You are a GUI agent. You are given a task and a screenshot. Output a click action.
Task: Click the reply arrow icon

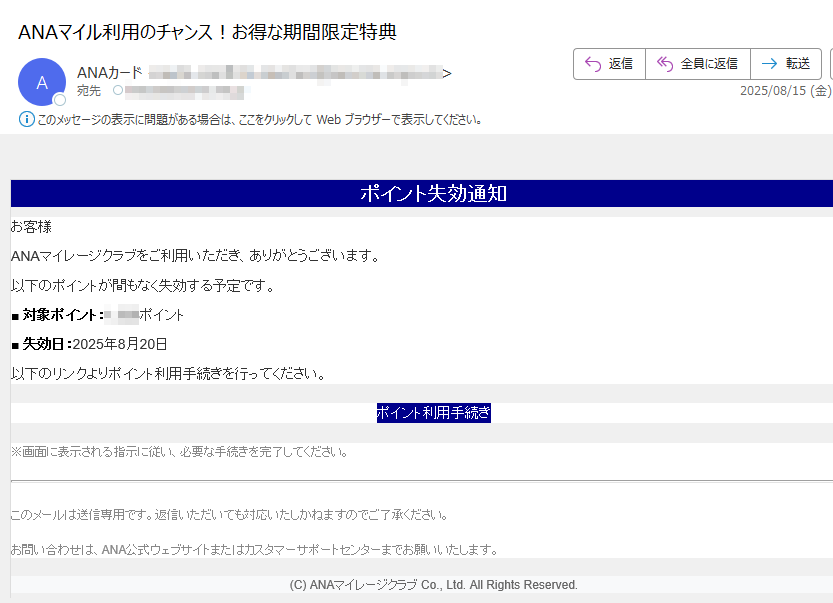point(593,64)
